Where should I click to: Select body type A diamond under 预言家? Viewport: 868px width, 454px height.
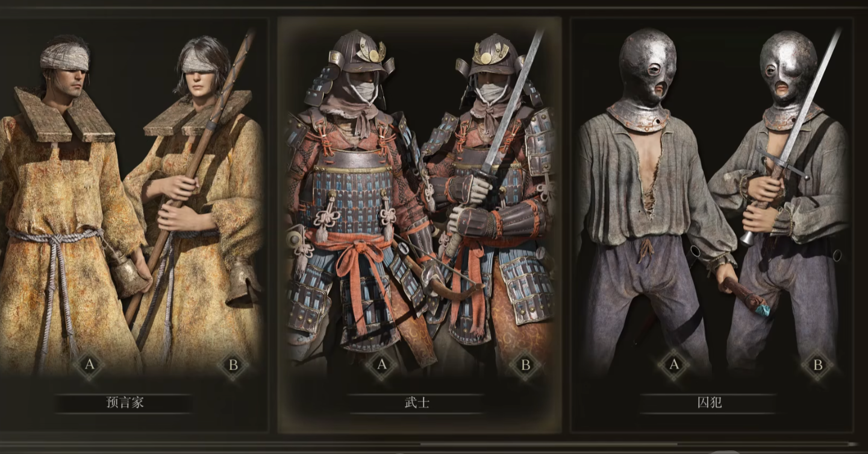89,365
